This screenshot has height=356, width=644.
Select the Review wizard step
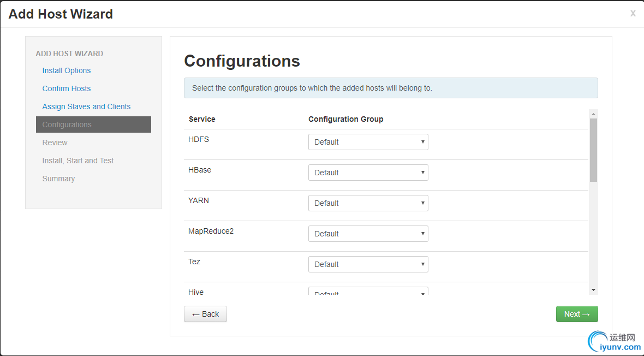coord(55,143)
